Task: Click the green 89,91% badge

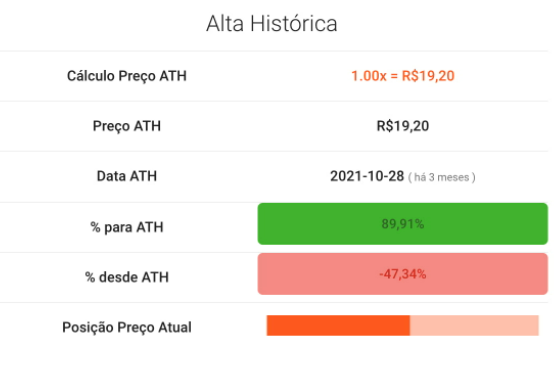Action: point(403,224)
